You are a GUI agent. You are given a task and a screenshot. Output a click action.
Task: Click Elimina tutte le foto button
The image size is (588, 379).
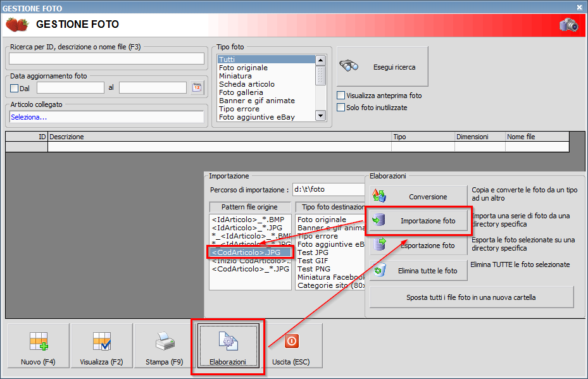(x=418, y=270)
